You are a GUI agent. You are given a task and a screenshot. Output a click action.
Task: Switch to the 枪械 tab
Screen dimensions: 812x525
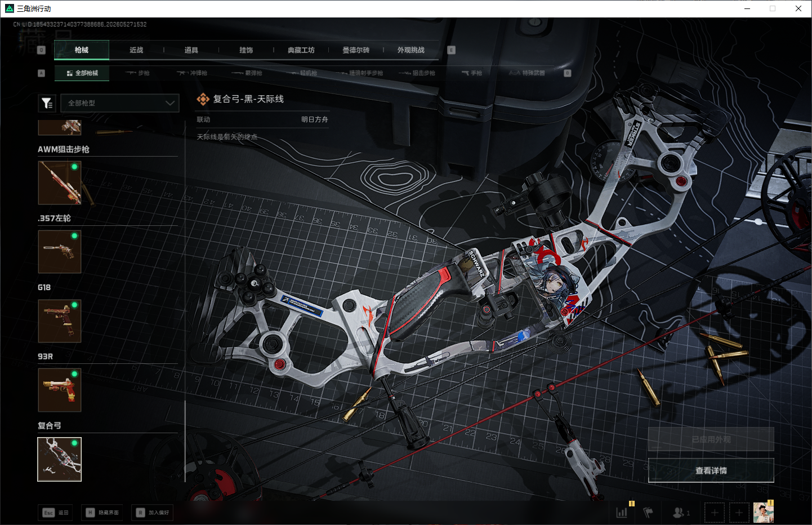[x=82, y=50]
